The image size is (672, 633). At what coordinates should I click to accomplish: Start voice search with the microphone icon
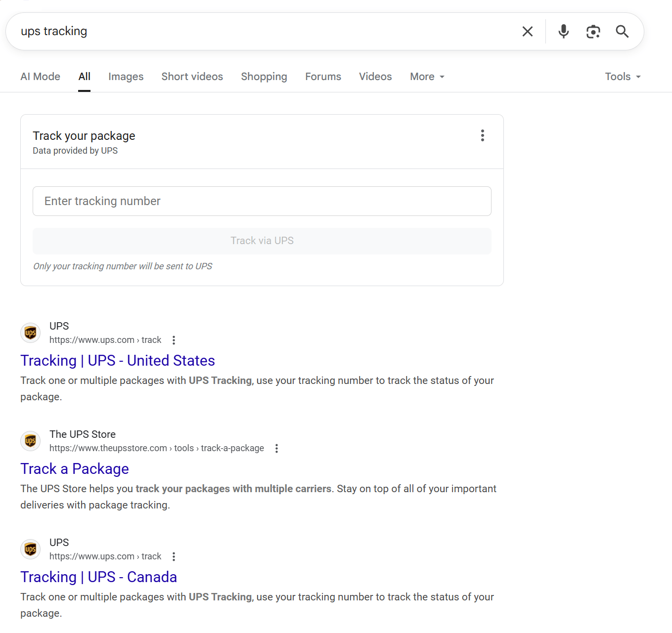pyautogui.click(x=564, y=32)
